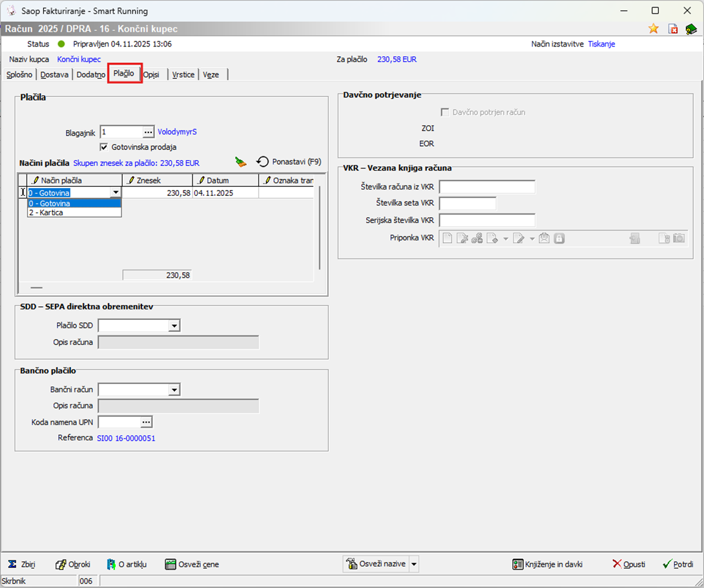Switch to the Splošno tab
The height and width of the screenshot is (588, 704).
19,74
